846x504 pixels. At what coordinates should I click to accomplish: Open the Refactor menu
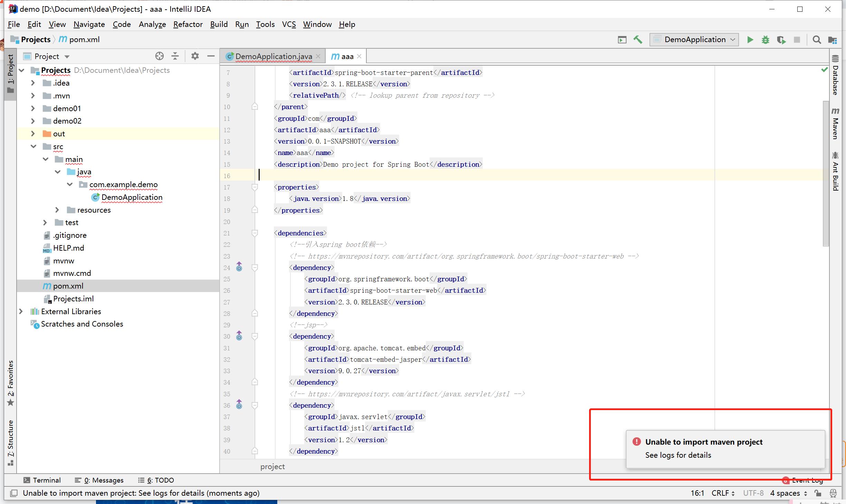188,24
